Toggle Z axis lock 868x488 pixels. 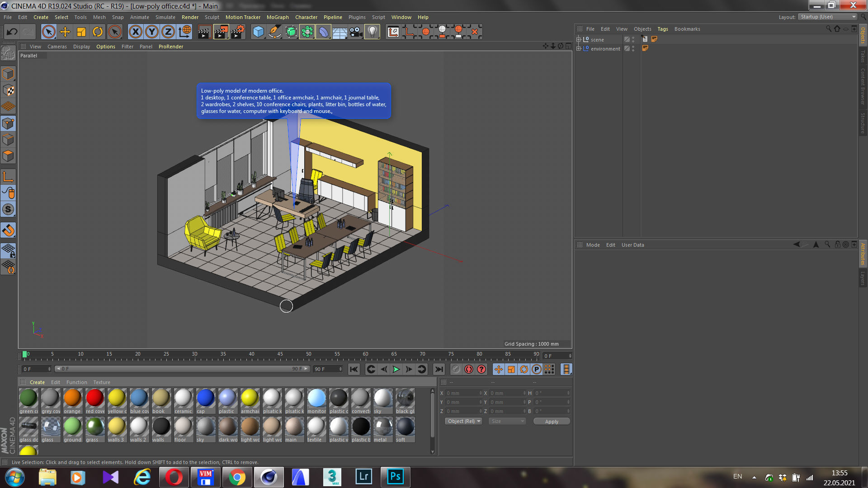[168, 32]
